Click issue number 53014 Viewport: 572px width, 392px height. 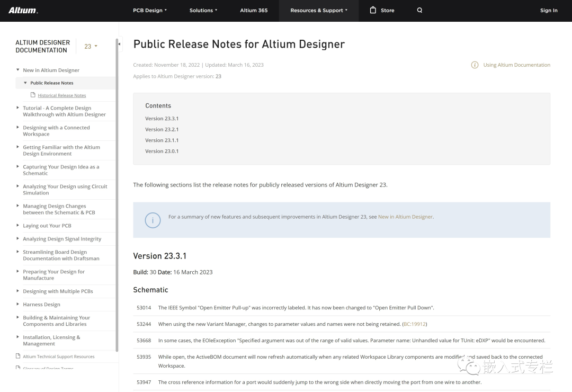[144, 308]
